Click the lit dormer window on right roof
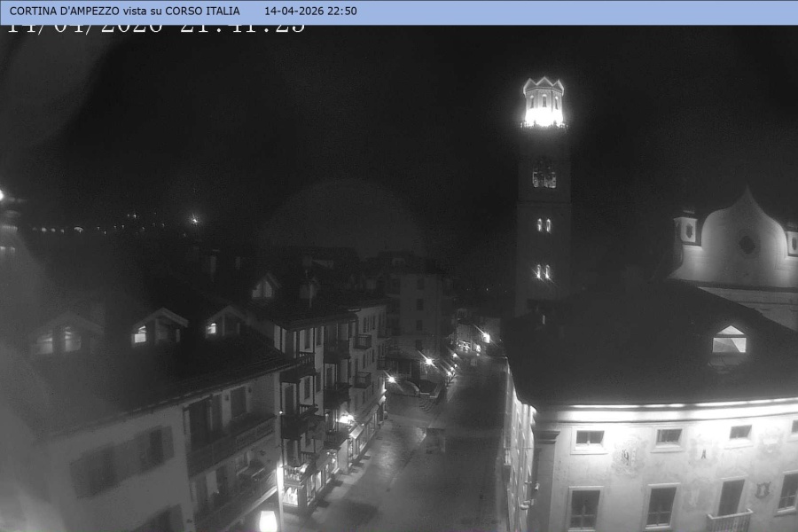This screenshot has height=532, width=798. 729,340
